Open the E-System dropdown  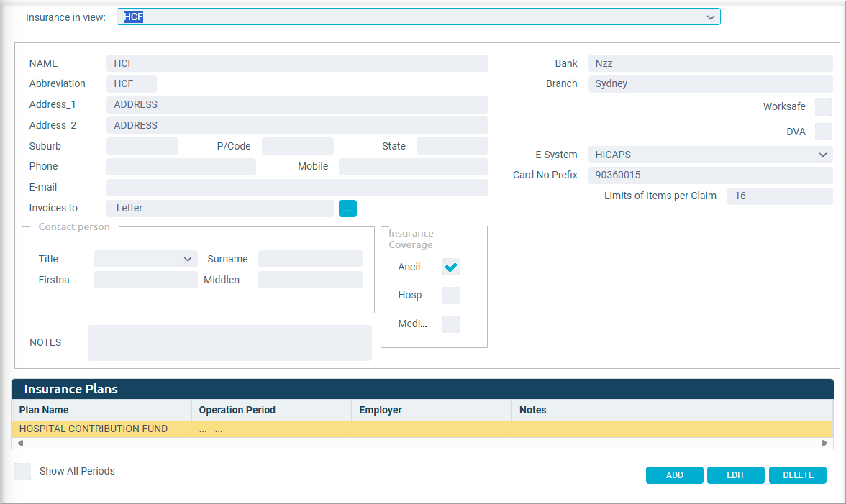coord(711,155)
